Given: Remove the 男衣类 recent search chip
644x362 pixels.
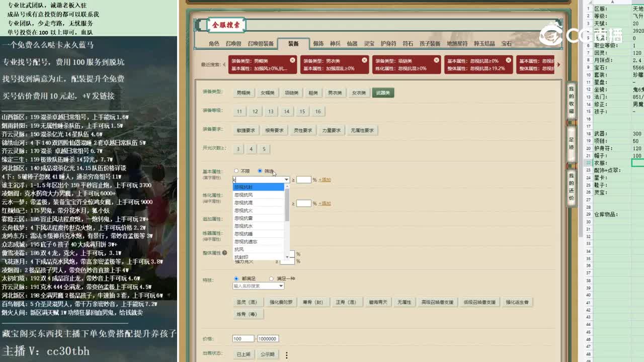Looking at the screenshot, I should pos(364,60).
